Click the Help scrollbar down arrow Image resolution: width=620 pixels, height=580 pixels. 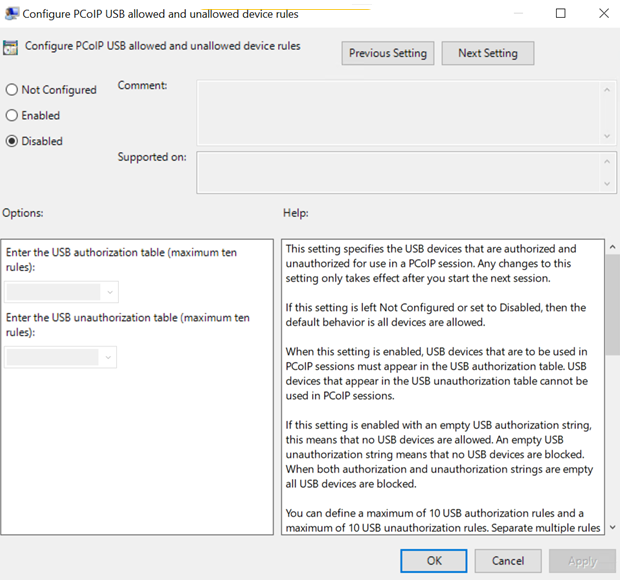612,527
